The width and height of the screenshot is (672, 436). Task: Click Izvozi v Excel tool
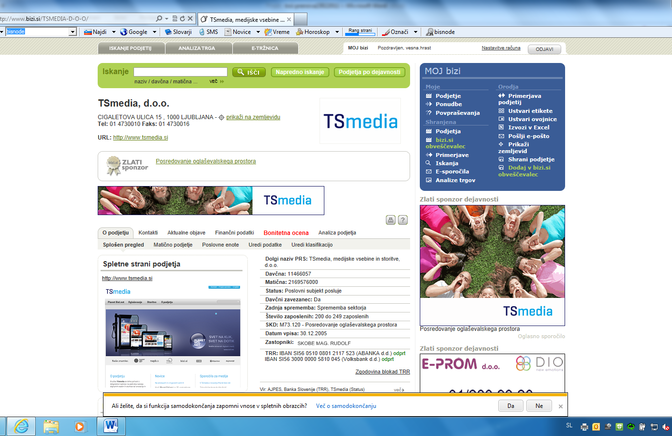(524, 127)
